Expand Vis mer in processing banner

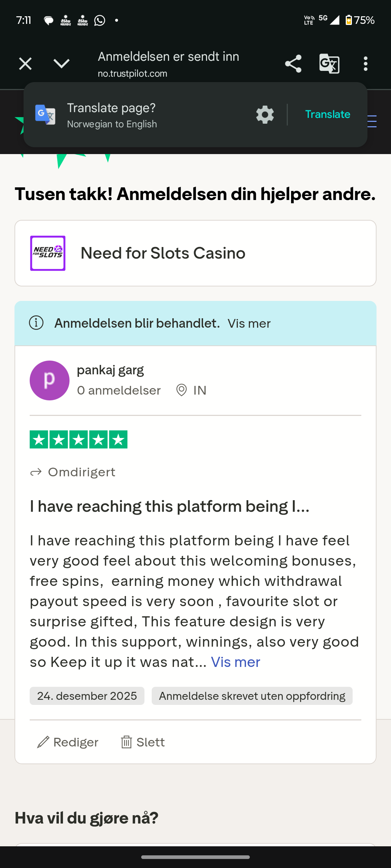tap(249, 323)
